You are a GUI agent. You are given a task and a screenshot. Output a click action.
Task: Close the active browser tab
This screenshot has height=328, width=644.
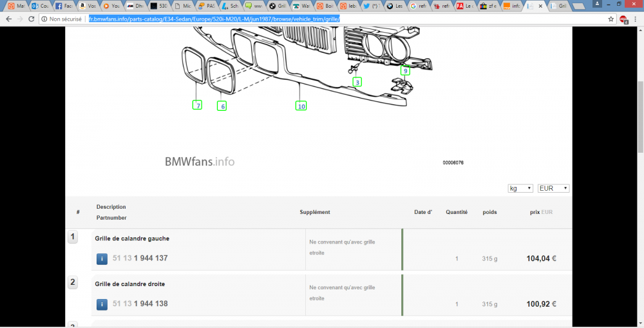[x=540, y=6]
